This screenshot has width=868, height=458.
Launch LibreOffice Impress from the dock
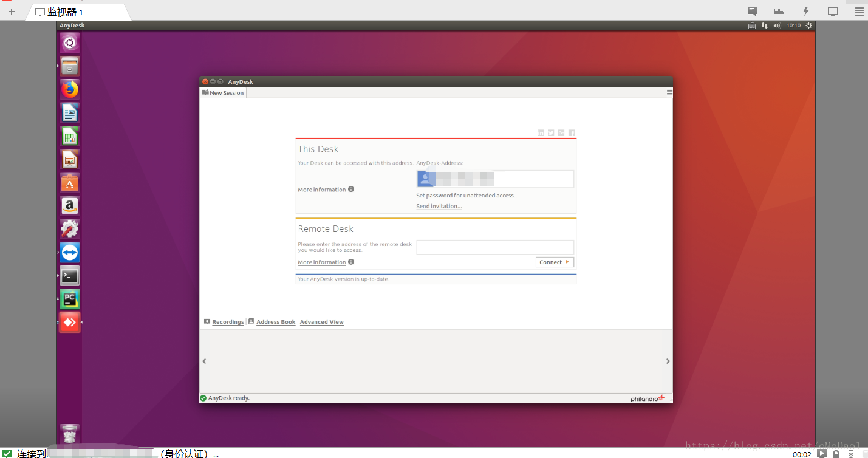point(69,159)
